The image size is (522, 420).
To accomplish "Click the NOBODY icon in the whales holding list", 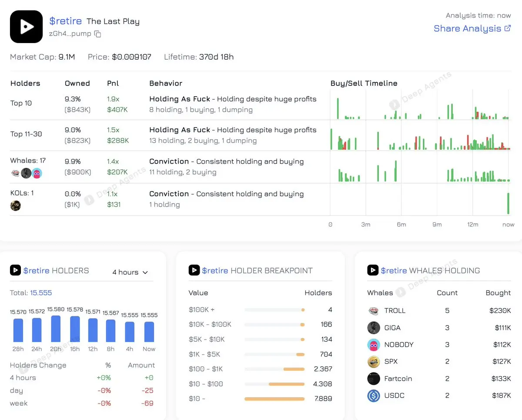I will 374,345.
